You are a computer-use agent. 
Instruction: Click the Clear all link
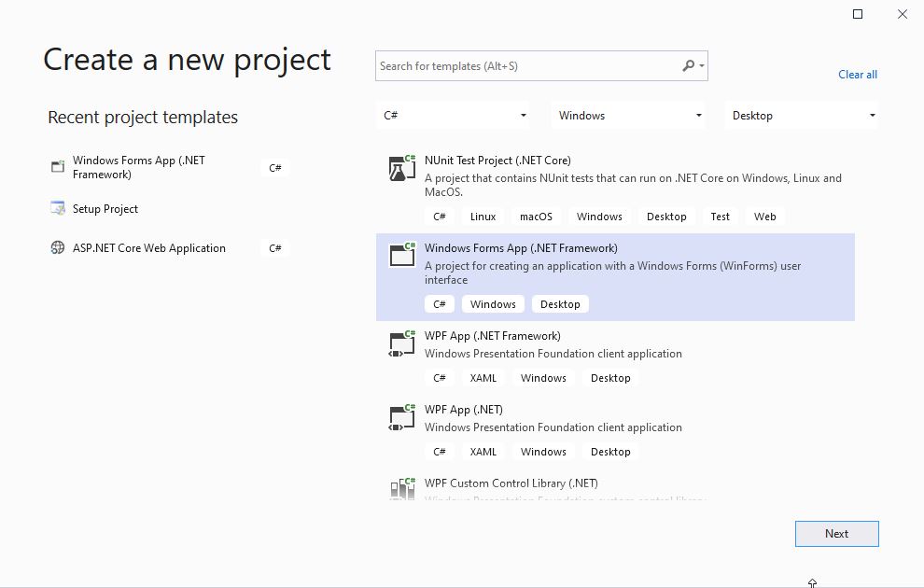click(x=858, y=75)
